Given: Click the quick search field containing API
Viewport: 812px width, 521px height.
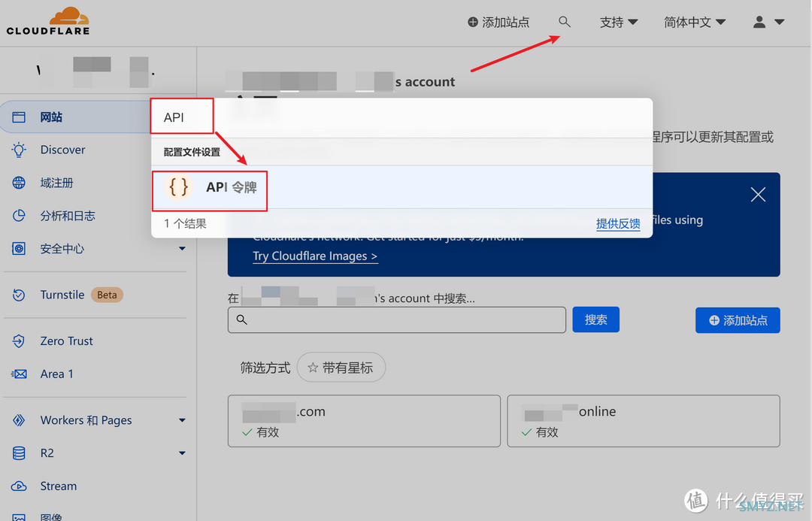Looking at the screenshot, I should [401, 117].
